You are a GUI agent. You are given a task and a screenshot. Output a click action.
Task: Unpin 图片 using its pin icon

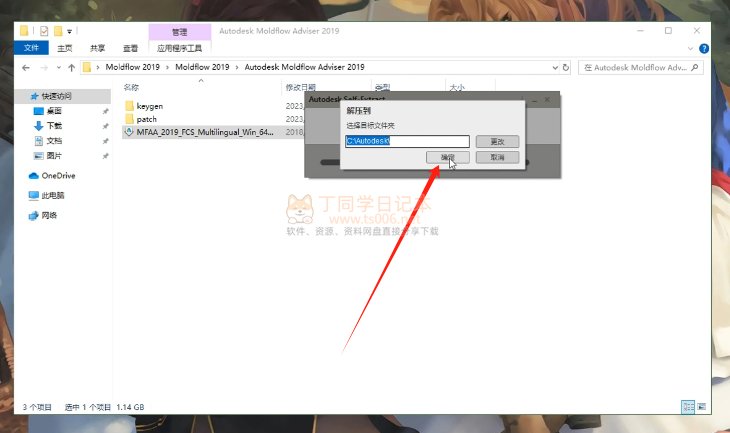click(x=105, y=156)
